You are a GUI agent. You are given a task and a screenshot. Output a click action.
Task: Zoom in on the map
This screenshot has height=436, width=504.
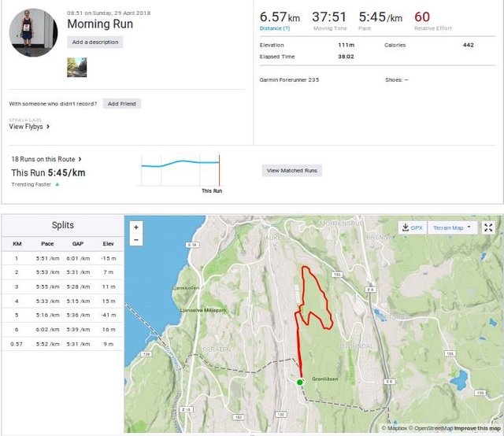coord(136,227)
